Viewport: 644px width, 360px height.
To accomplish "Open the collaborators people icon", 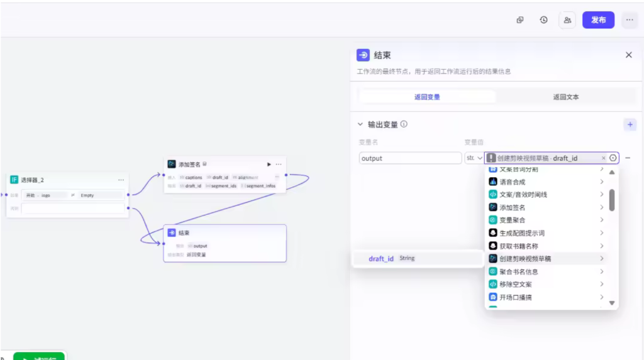I will pyautogui.click(x=567, y=20).
